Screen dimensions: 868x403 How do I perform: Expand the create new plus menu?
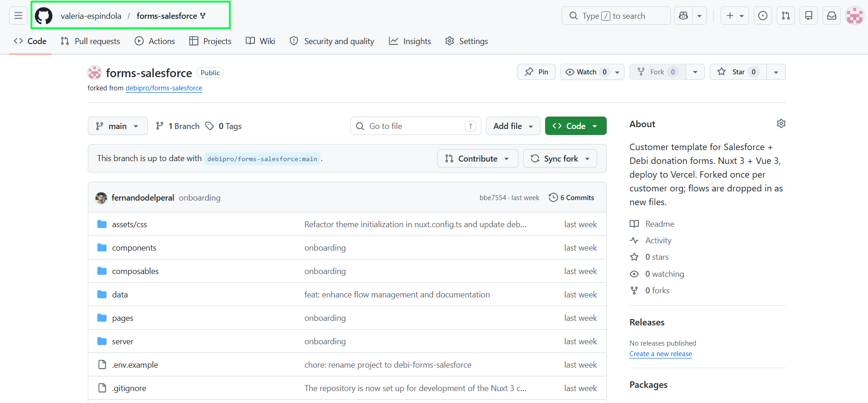point(735,16)
